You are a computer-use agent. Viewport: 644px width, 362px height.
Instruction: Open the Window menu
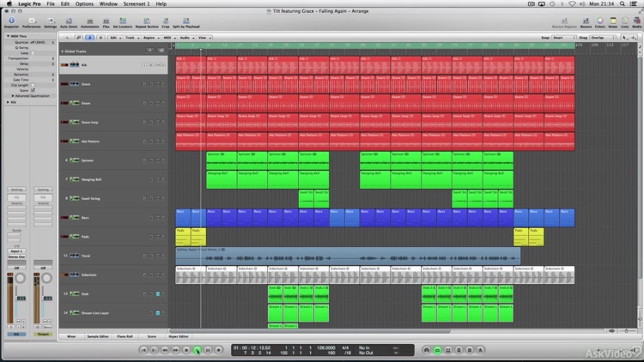(x=108, y=3)
